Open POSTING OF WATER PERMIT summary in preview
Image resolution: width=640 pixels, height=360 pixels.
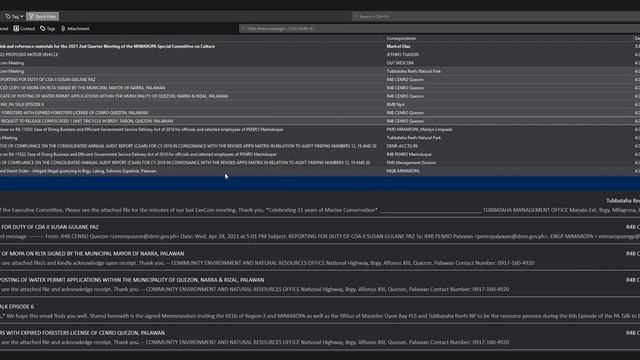[320, 285]
